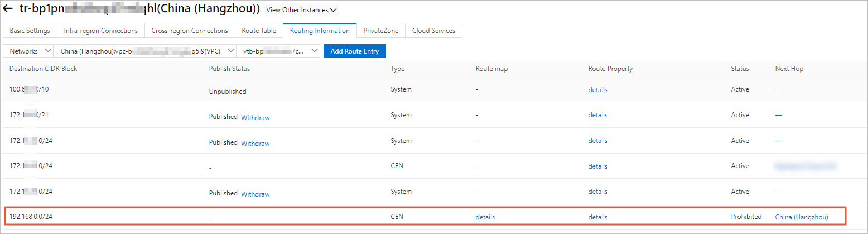Click the back arrow icon
Image resolution: width=868 pixels, height=234 pixels.
point(8,9)
